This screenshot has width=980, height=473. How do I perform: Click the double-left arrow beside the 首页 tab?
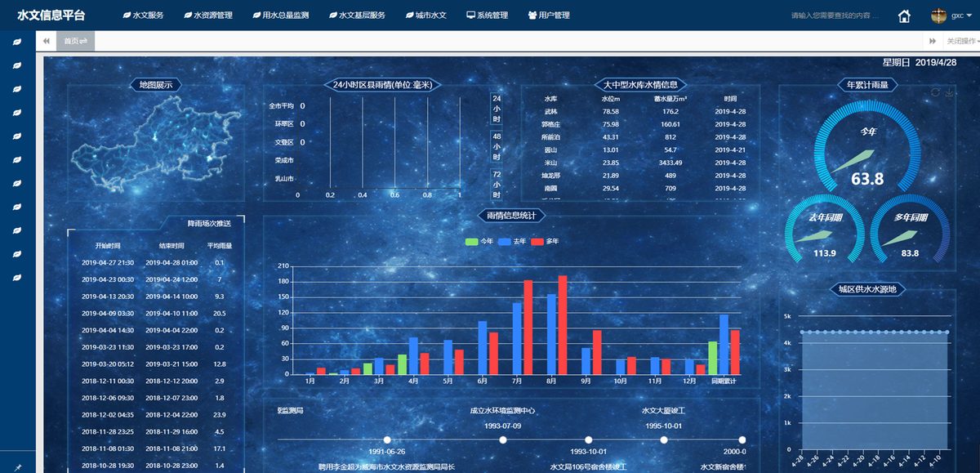[x=47, y=41]
